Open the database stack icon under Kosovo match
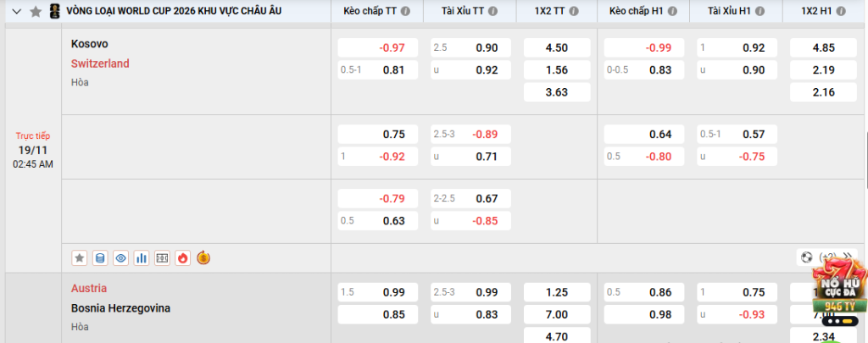The height and width of the screenshot is (343, 868). (100, 257)
